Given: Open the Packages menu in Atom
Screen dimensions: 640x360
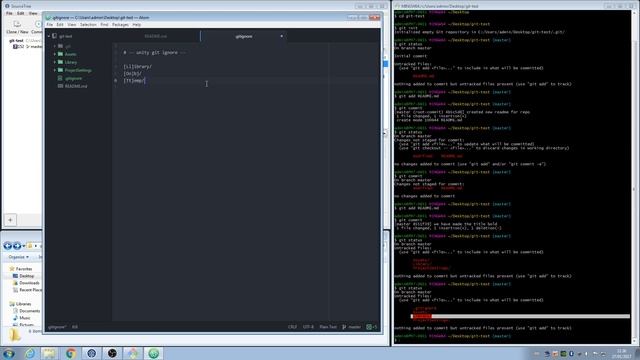Looking at the screenshot, I should [120, 25].
